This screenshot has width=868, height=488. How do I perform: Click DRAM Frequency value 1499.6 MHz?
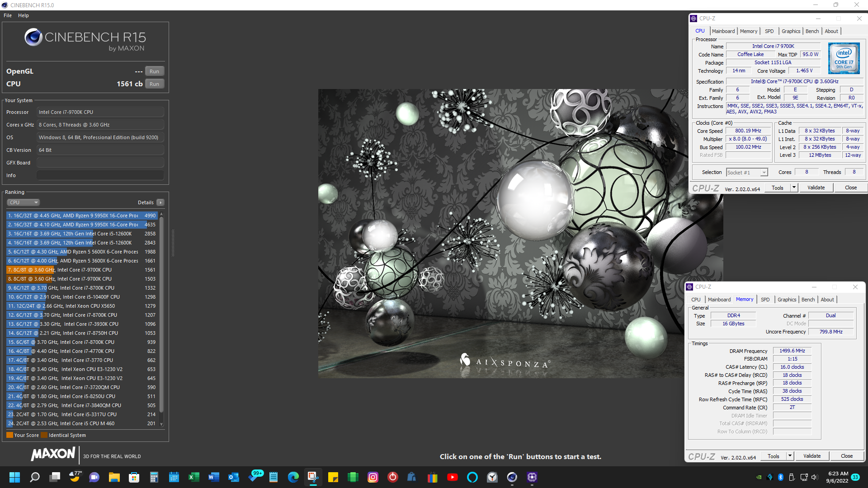[x=792, y=351]
